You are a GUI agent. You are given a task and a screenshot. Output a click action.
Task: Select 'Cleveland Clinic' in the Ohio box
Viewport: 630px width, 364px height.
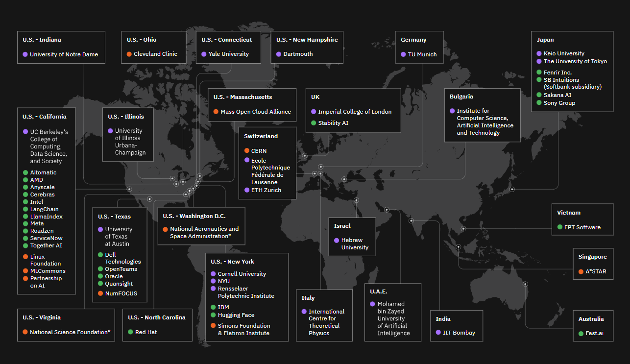pos(156,54)
